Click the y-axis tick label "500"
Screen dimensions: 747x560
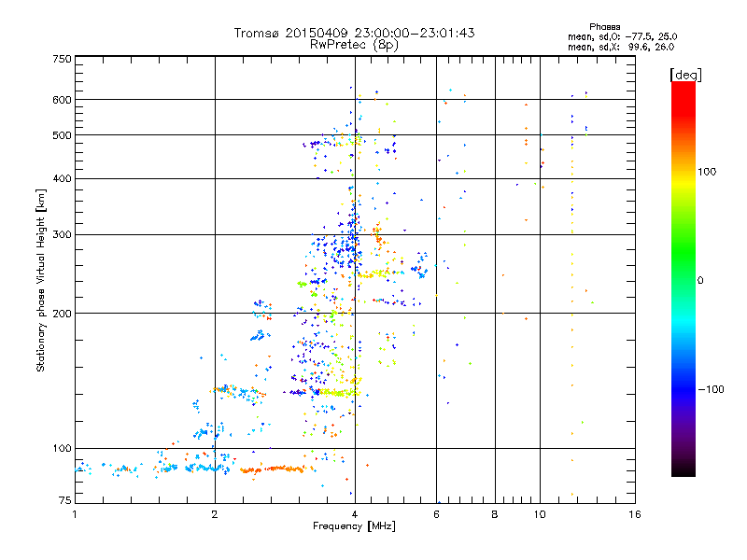62,135
